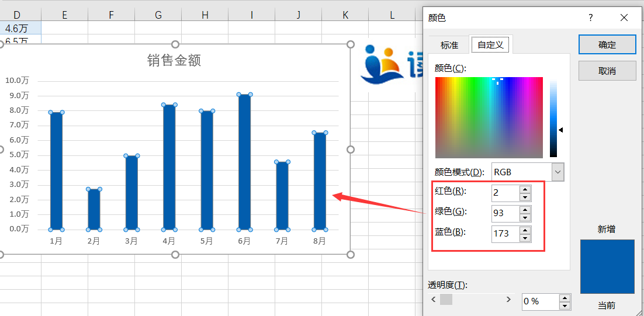644x316 pixels.
Task: Click the 1月 category label
Action: pos(56,241)
